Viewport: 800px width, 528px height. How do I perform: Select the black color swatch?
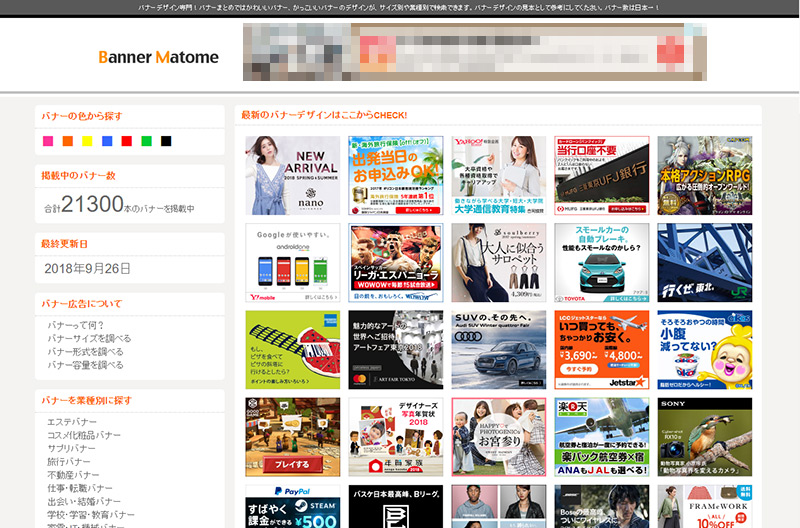pyautogui.click(x=166, y=141)
